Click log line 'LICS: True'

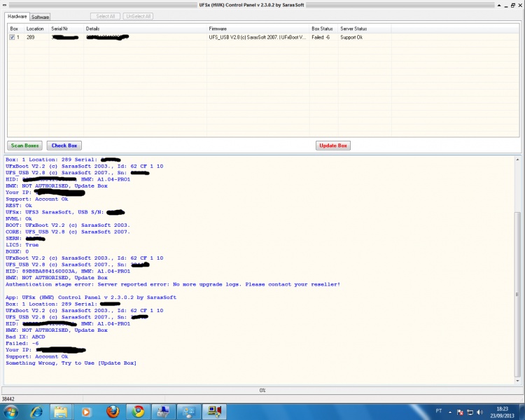click(x=22, y=245)
